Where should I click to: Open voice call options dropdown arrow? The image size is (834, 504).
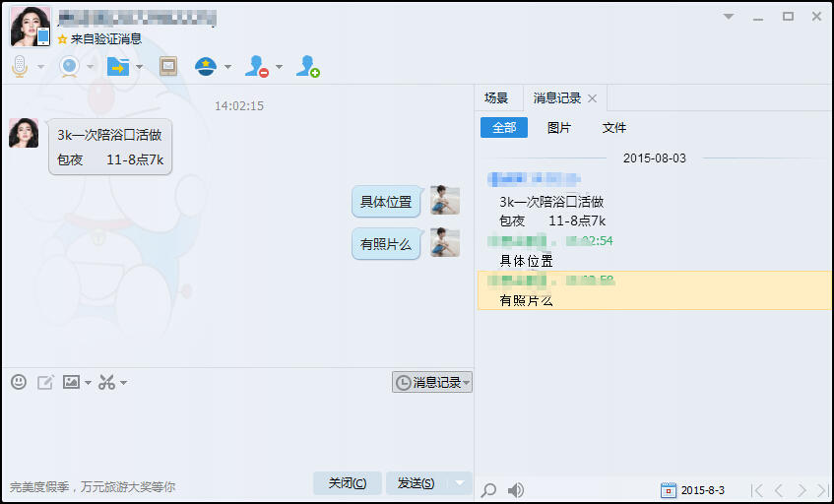point(40,67)
